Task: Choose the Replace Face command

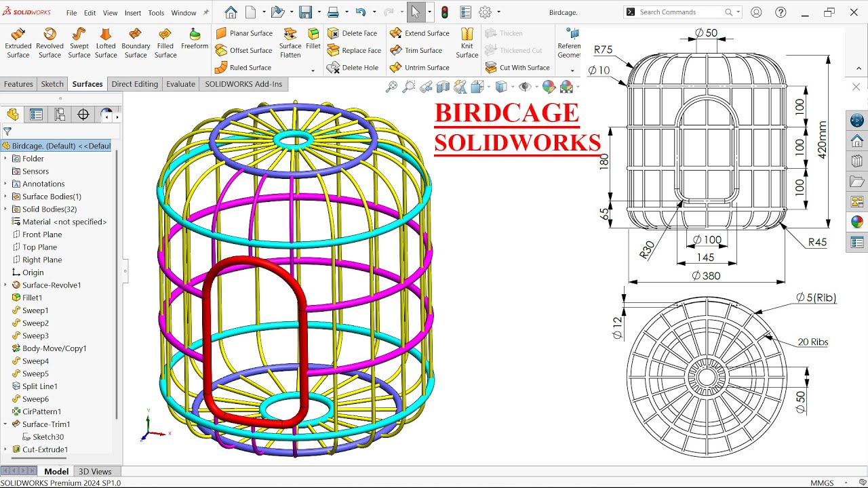Action: [354, 50]
